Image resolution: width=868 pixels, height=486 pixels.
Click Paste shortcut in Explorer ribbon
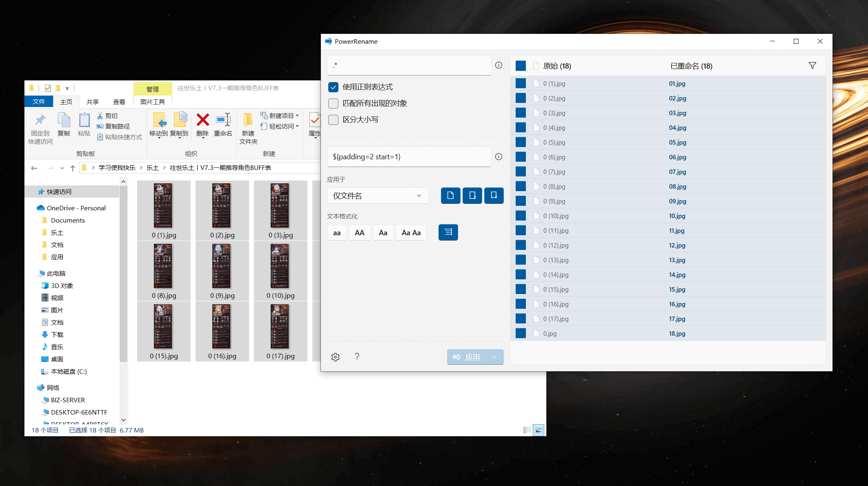coord(120,137)
